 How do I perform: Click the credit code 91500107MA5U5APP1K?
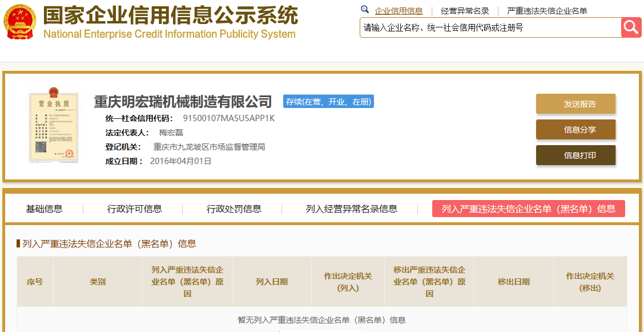pos(229,119)
